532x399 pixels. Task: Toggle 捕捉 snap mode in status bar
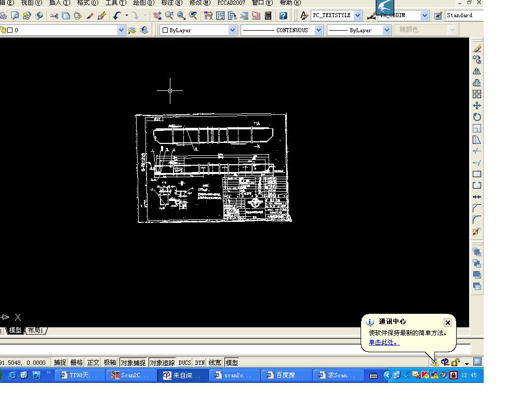pos(60,363)
